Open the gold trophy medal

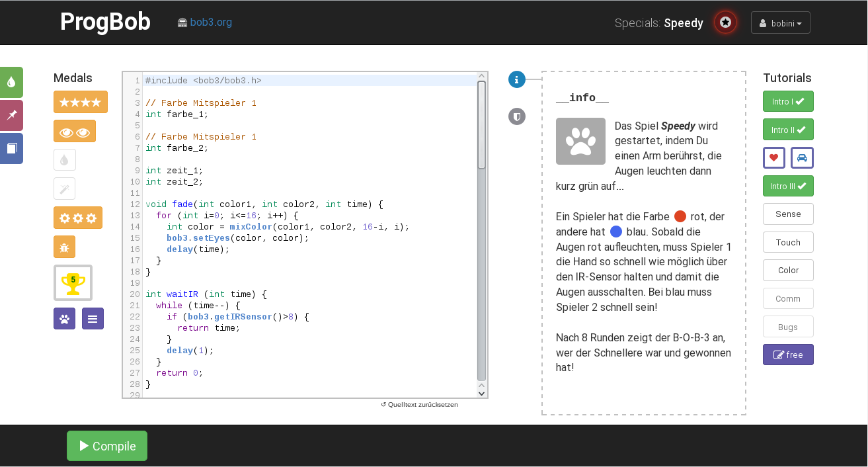[x=73, y=283]
